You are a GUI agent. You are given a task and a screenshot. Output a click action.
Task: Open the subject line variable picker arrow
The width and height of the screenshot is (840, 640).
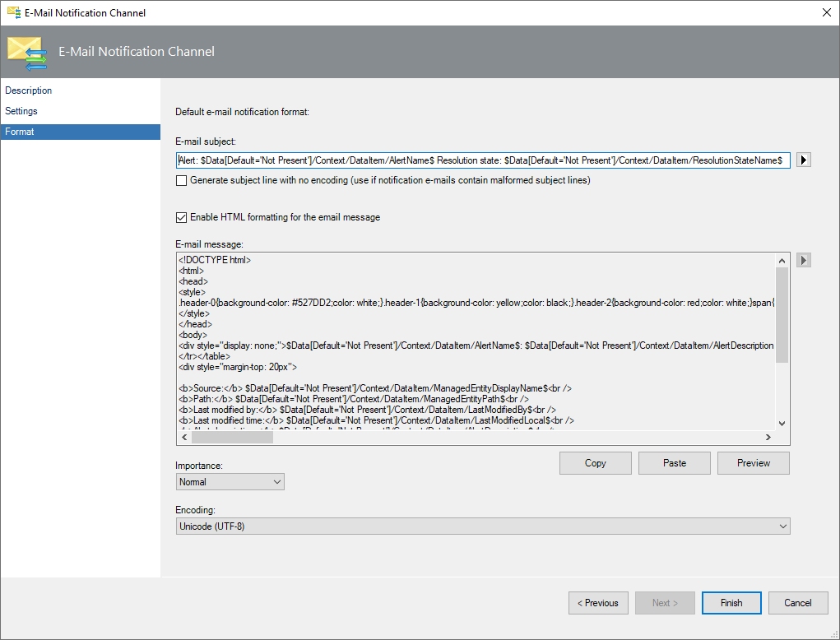(803, 160)
